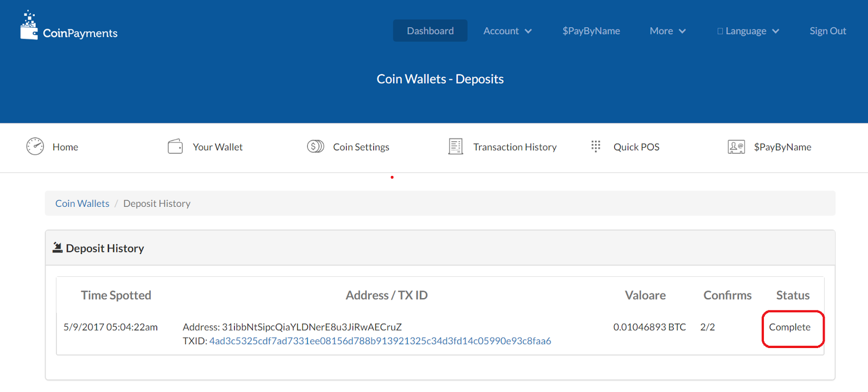Expand the More dropdown menu

pyautogui.click(x=668, y=31)
